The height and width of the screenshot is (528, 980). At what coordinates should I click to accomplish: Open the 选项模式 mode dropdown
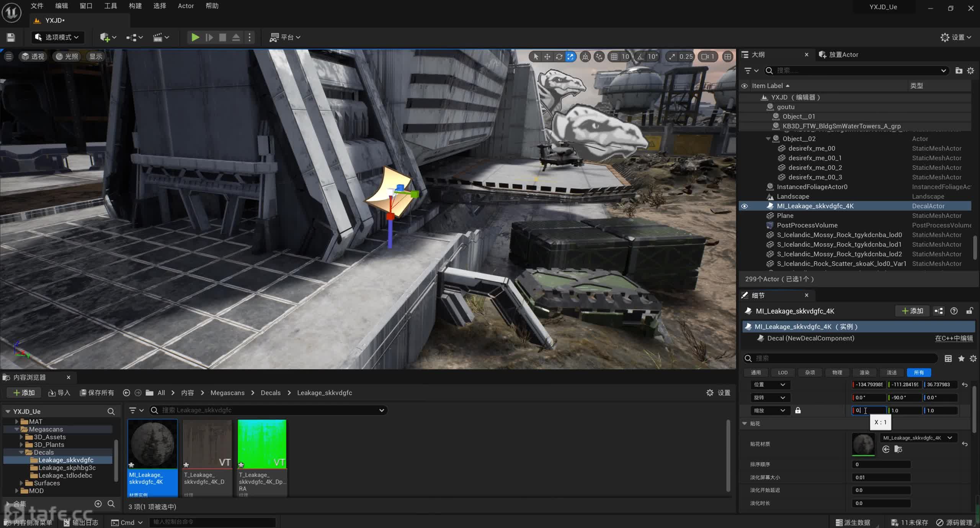point(57,37)
